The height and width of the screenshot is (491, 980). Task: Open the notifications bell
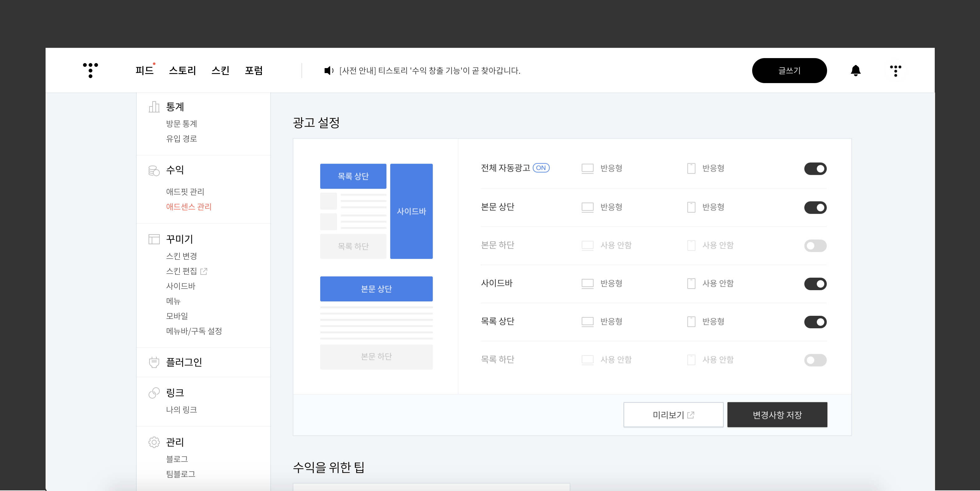tap(855, 70)
